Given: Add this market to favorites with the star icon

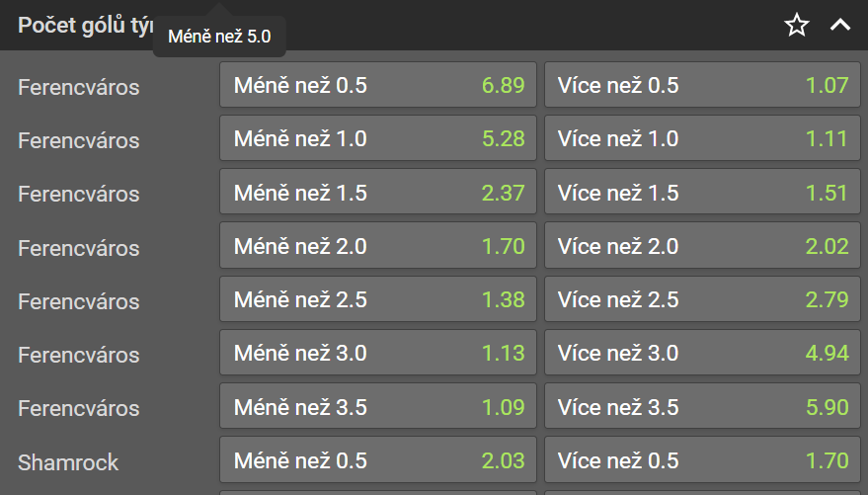Looking at the screenshot, I should [x=797, y=26].
